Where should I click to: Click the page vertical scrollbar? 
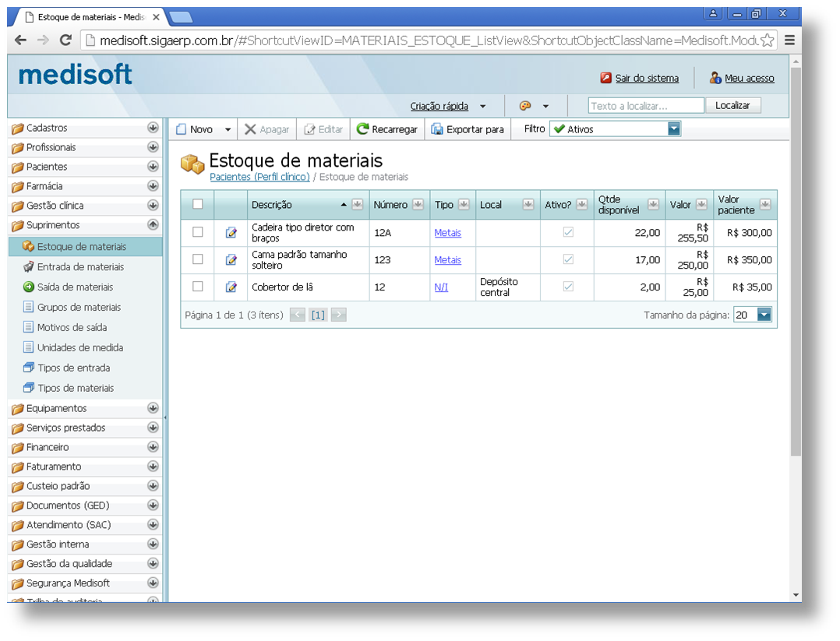pos(796,262)
